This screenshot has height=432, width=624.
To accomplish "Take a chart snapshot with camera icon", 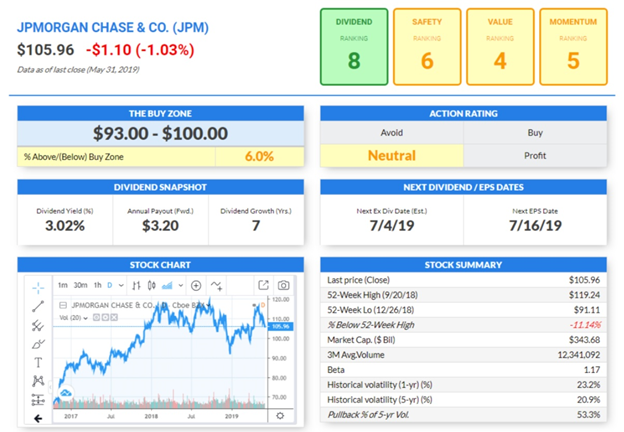I will click(283, 285).
